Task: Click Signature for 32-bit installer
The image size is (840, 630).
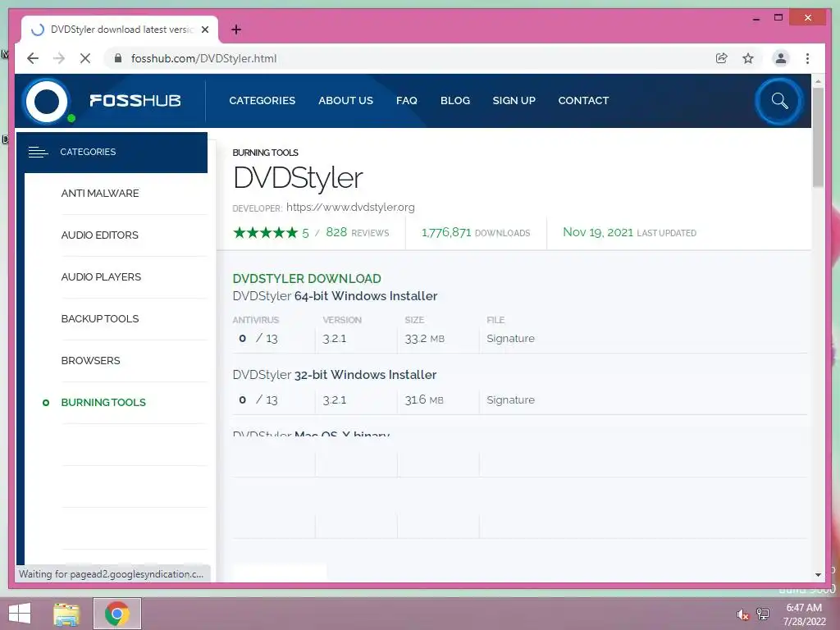Action: pyautogui.click(x=510, y=400)
